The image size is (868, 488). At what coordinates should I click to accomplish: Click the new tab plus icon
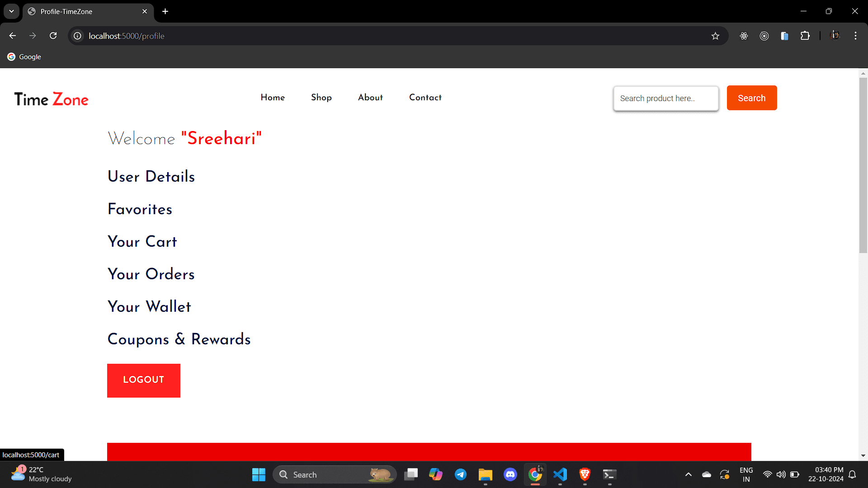coord(166,11)
